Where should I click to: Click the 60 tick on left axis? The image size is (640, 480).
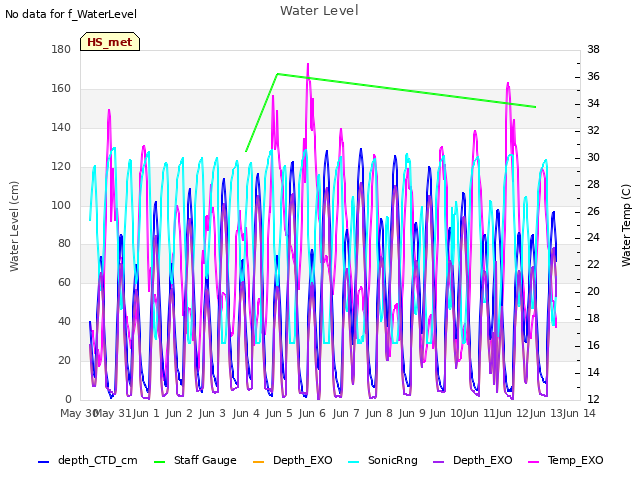click(x=64, y=282)
